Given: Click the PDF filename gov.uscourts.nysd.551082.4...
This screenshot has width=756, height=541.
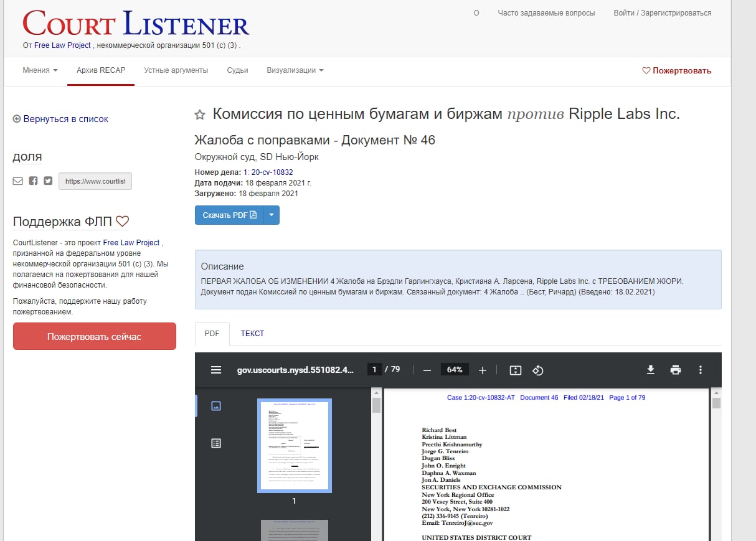Looking at the screenshot, I should (296, 370).
